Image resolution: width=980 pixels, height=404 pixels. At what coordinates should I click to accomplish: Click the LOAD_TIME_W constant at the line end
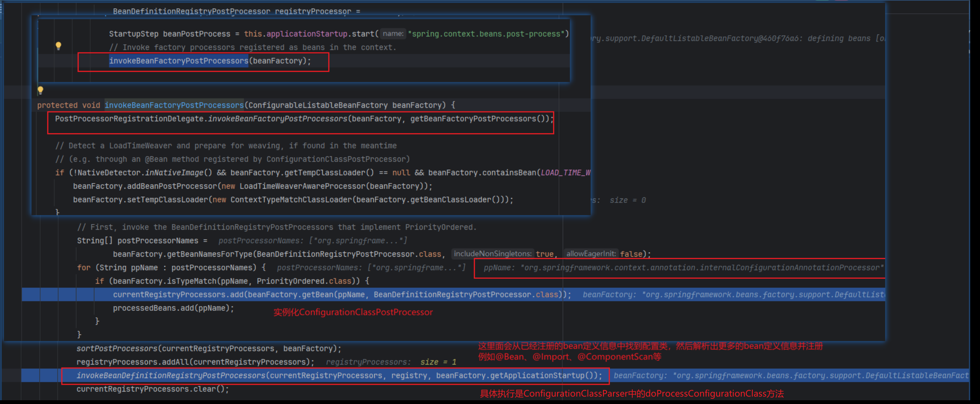click(x=565, y=173)
